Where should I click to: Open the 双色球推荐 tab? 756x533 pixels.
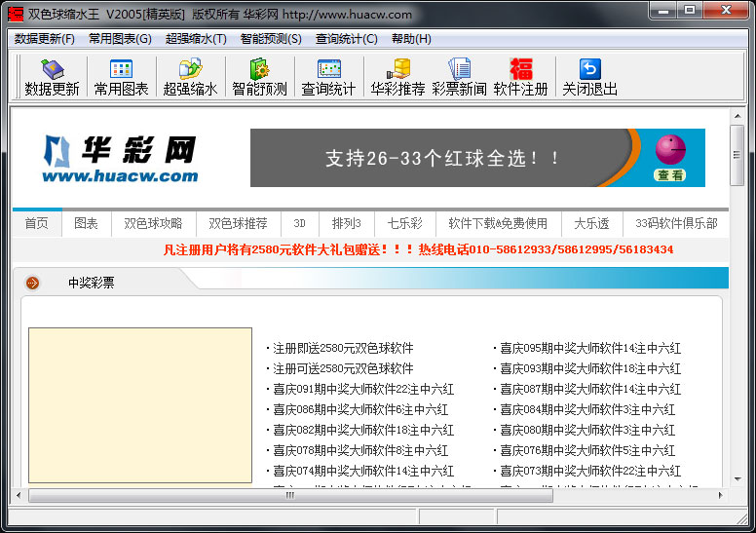point(238,223)
